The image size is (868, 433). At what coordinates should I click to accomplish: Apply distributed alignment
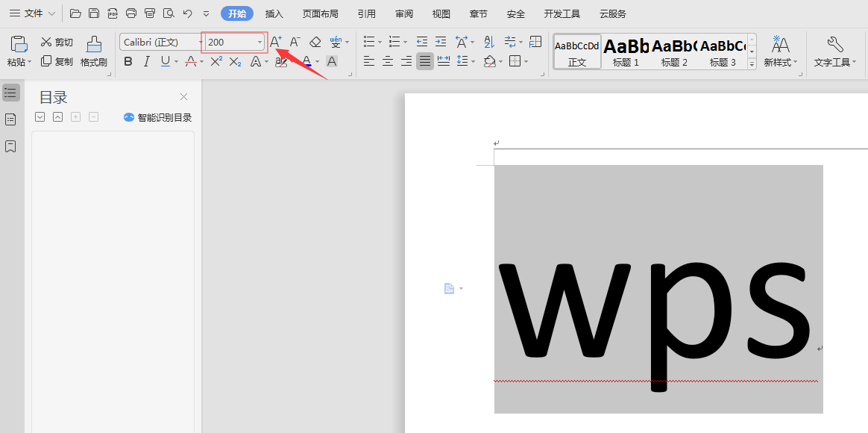click(x=444, y=61)
